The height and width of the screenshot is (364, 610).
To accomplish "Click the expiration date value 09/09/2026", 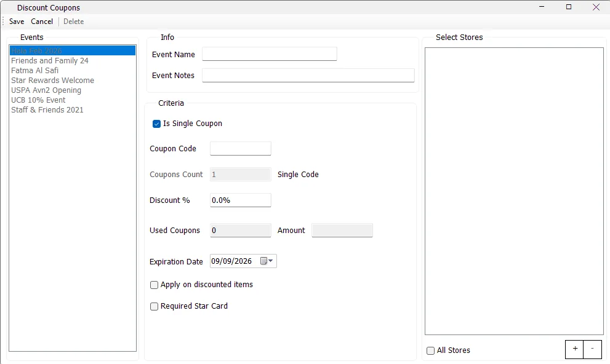I will tap(231, 261).
